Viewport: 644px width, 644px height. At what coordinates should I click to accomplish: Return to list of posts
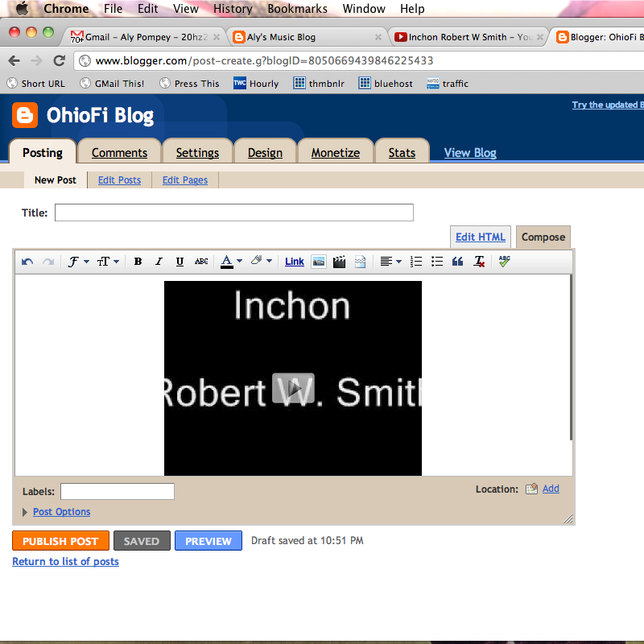[x=66, y=561]
